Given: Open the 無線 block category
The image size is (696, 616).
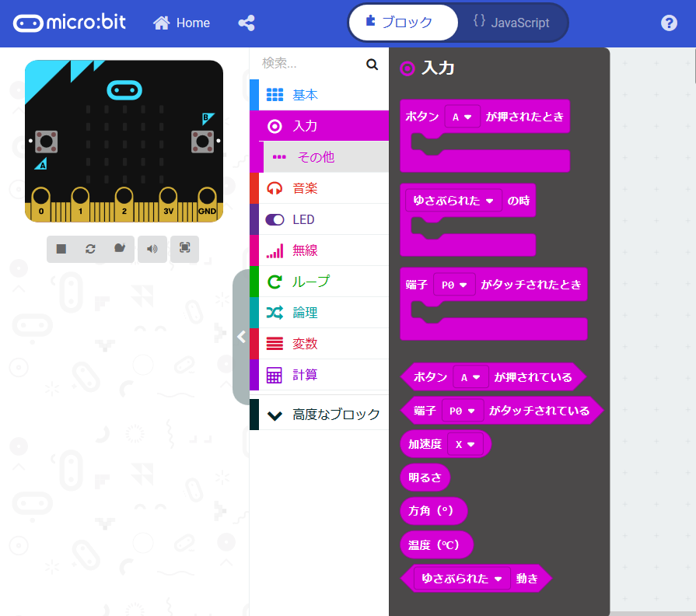Looking at the screenshot, I should 319,250.
